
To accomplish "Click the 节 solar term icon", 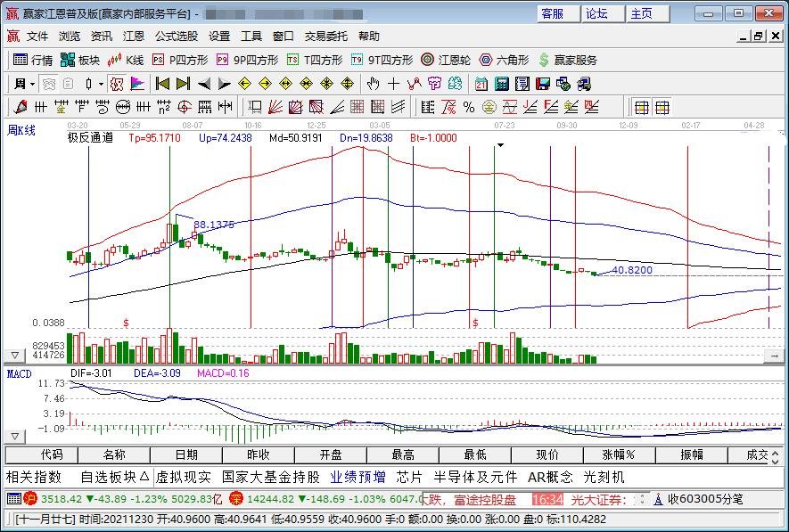I will [x=434, y=84].
